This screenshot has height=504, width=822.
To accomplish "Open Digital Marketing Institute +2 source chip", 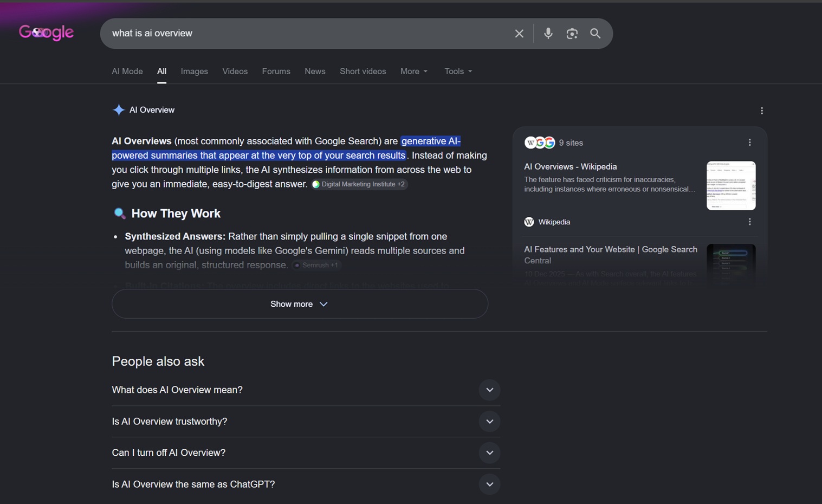I will coord(359,184).
